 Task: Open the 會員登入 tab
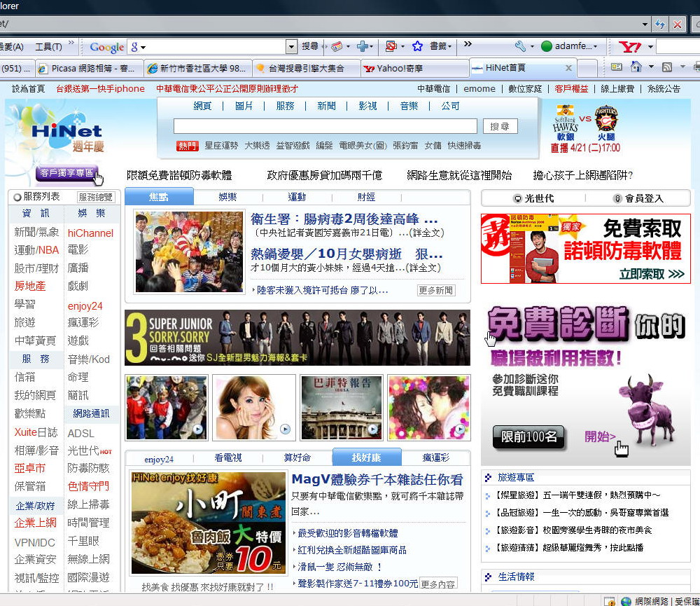(x=638, y=198)
